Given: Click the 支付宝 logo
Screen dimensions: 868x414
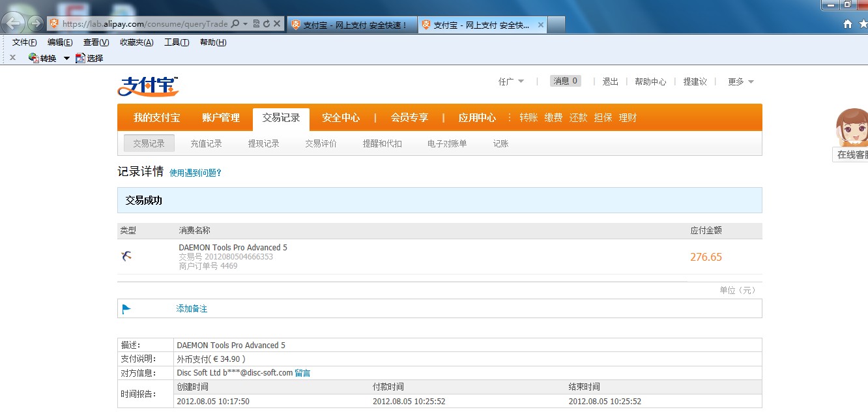Looking at the screenshot, I should (148, 86).
